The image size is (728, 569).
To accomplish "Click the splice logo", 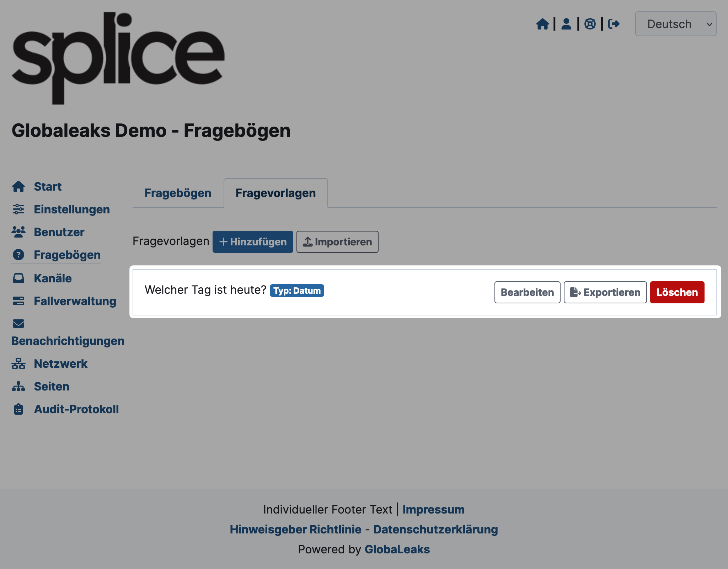I will point(118,58).
